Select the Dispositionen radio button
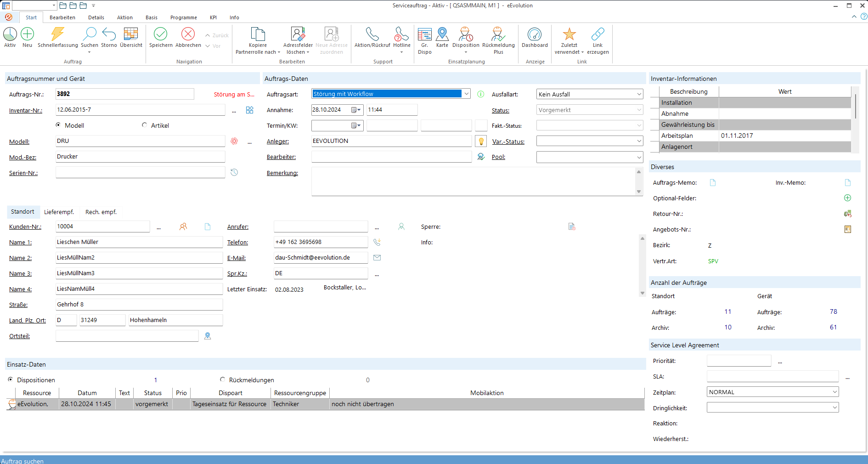The height and width of the screenshot is (464, 868). [11, 379]
